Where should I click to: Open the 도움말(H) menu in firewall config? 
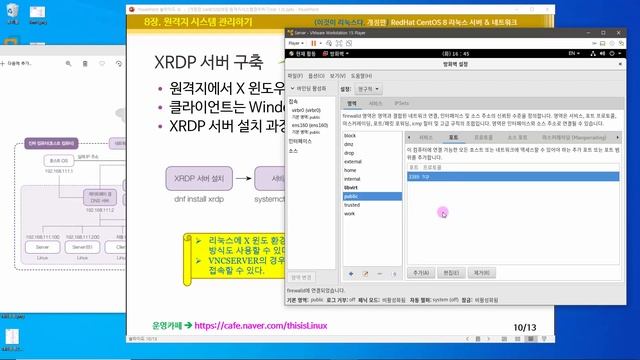361,76
